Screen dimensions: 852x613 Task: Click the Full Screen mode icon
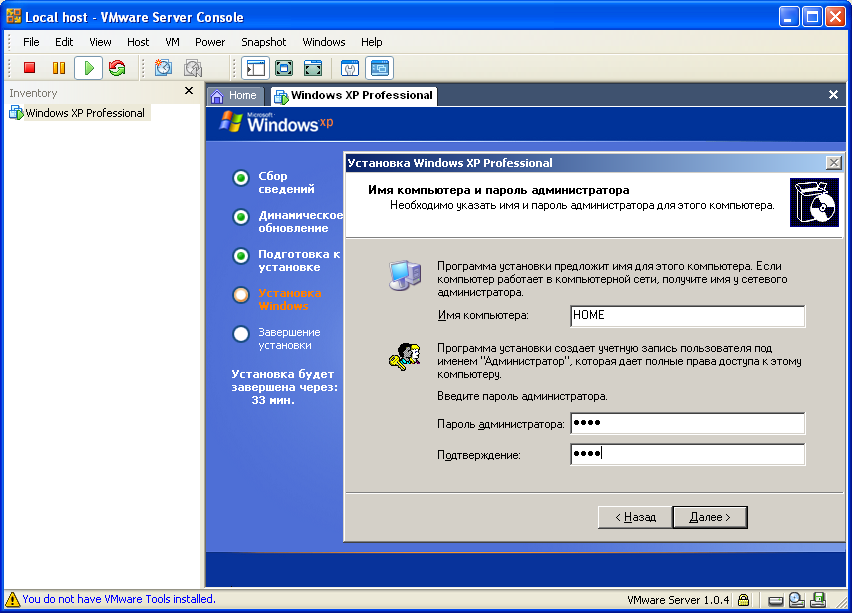click(x=313, y=68)
